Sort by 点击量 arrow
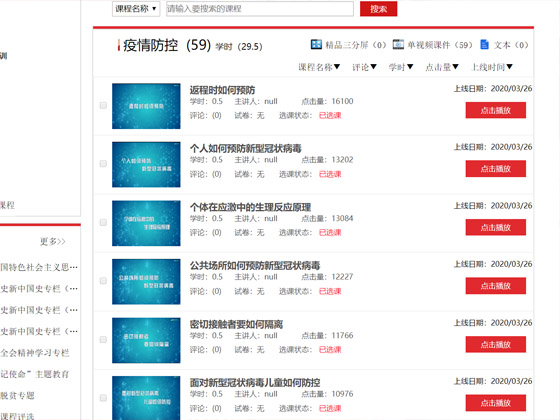 coord(455,66)
